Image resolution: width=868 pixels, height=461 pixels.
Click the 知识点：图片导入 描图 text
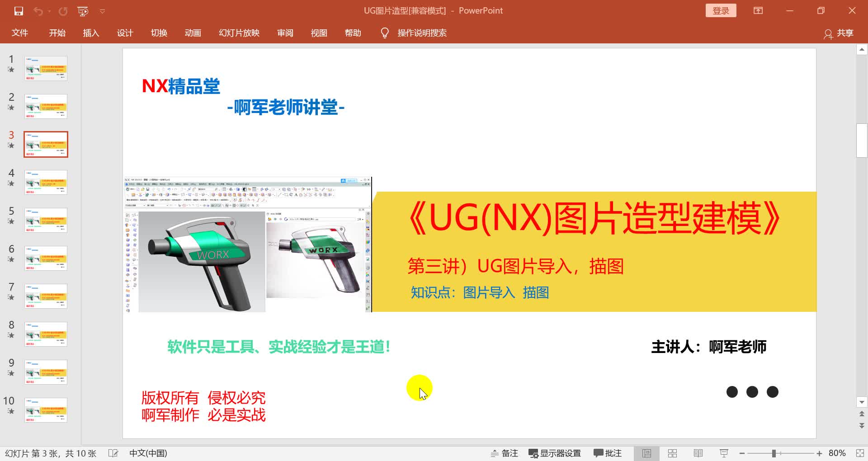pyautogui.click(x=480, y=292)
